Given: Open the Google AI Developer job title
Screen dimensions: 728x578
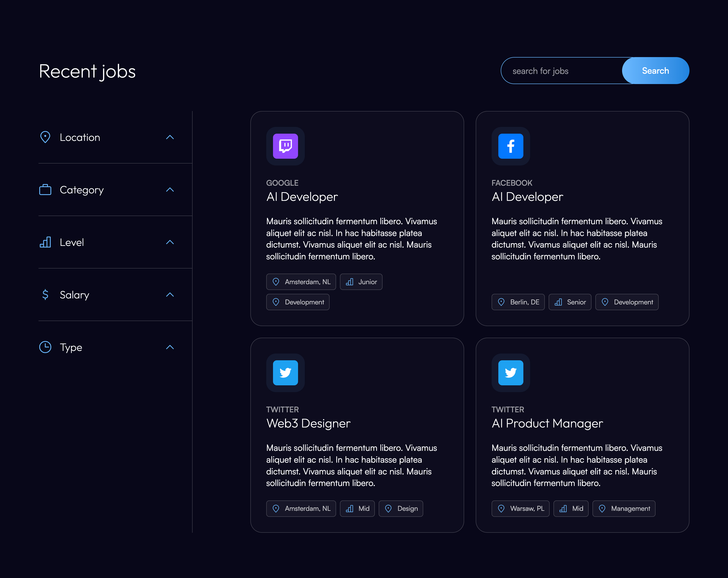Looking at the screenshot, I should pyautogui.click(x=302, y=197).
